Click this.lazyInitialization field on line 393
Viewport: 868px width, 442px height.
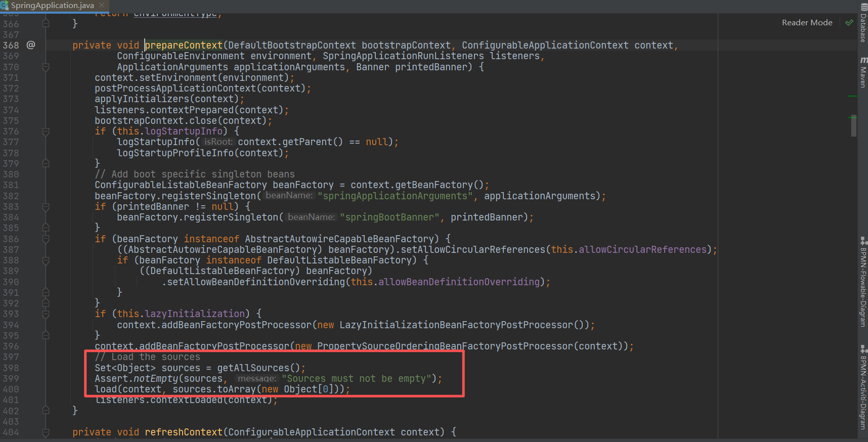click(x=181, y=314)
